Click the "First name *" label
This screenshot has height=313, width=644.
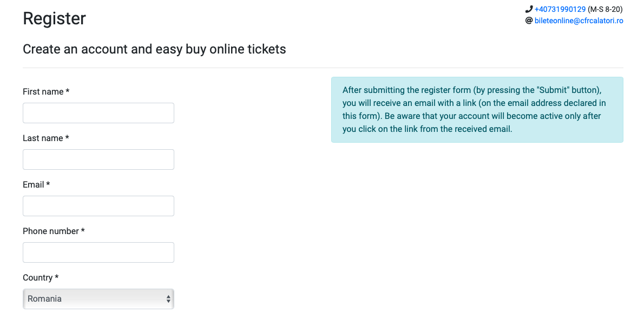tap(46, 92)
